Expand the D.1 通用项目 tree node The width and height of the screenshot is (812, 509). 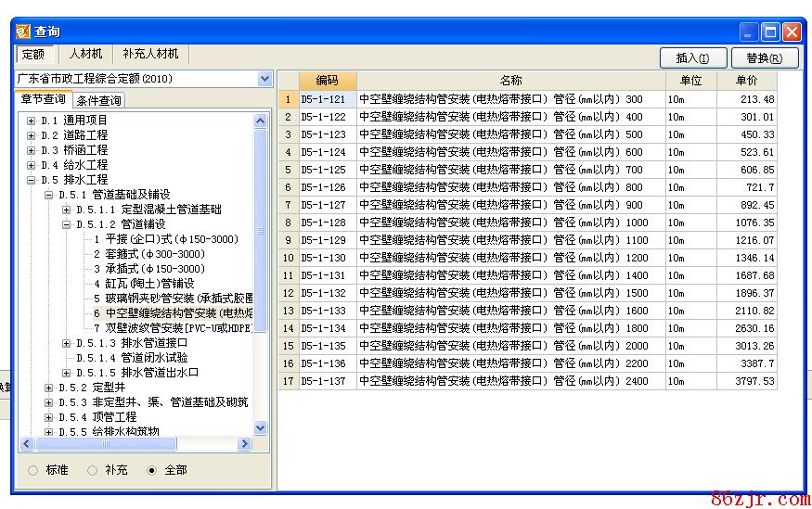point(32,121)
